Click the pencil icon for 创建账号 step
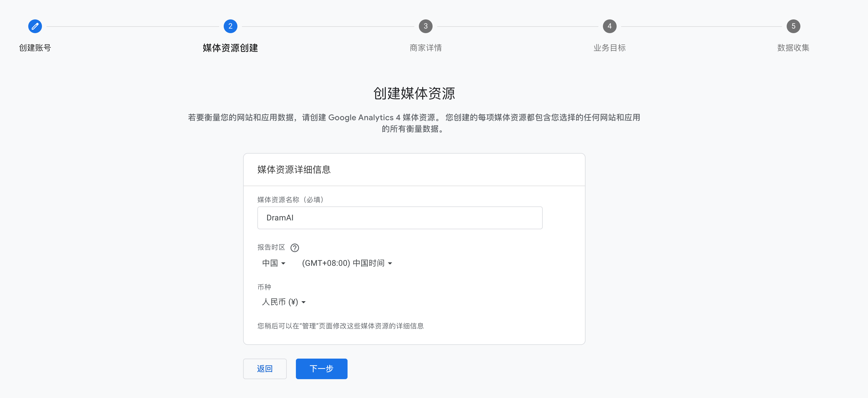 [x=35, y=26]
